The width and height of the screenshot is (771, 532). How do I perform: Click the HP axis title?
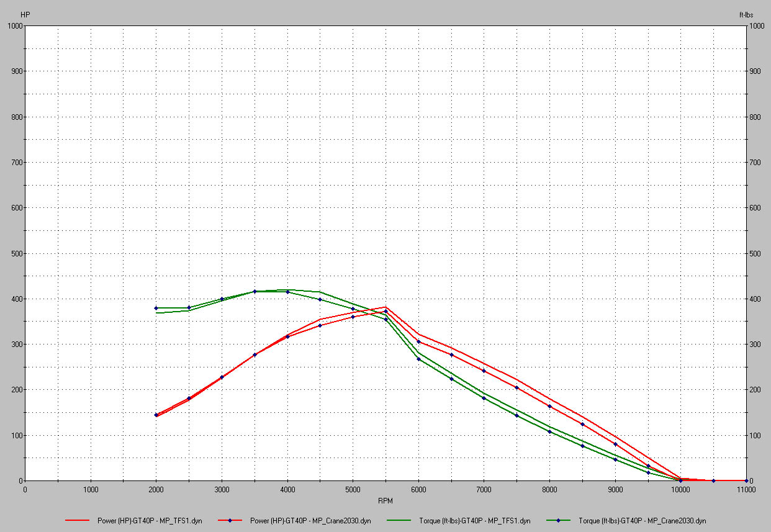tap(25, 13)
